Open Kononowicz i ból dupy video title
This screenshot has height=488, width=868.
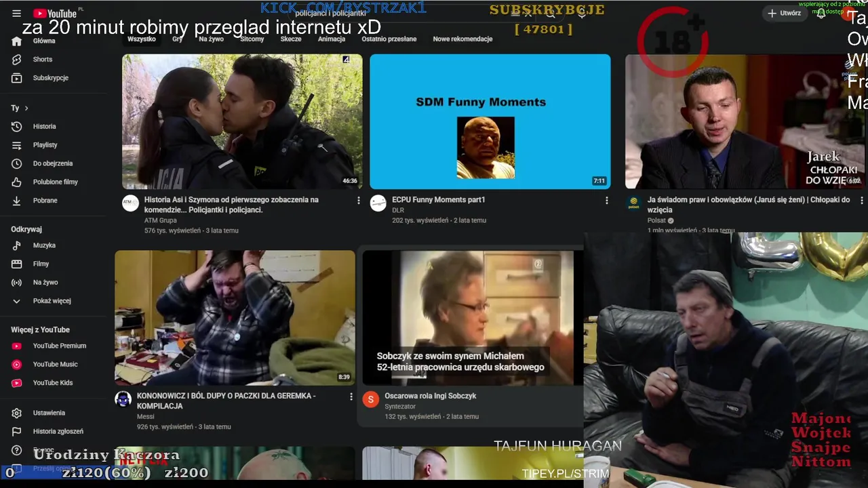point(226,401)
